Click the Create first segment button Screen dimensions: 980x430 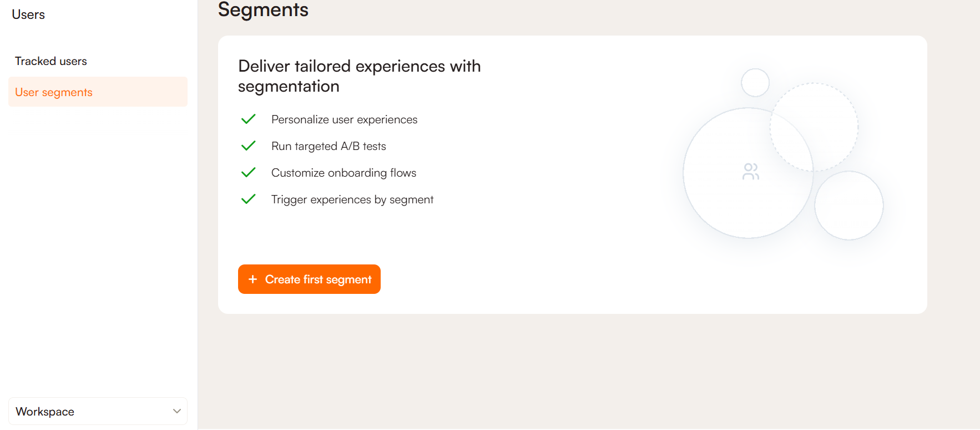point(309,279)
